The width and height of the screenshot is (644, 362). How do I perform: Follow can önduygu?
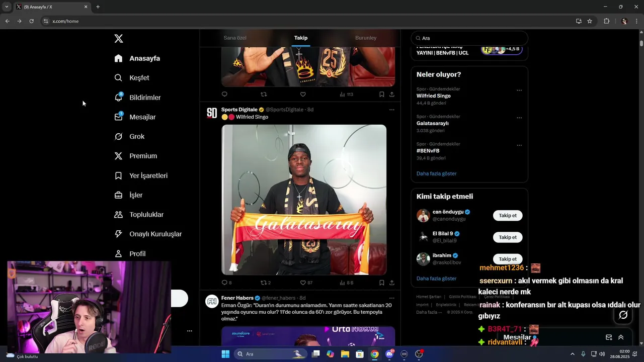point(508,216)
